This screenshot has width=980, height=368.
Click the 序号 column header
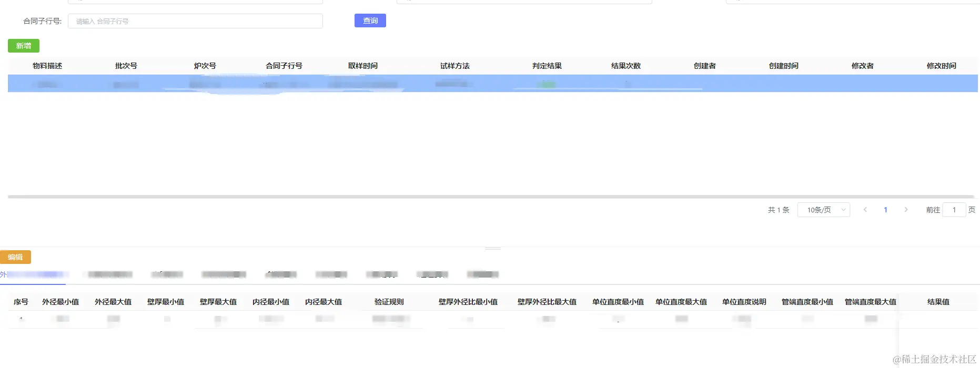click(21, 302)
